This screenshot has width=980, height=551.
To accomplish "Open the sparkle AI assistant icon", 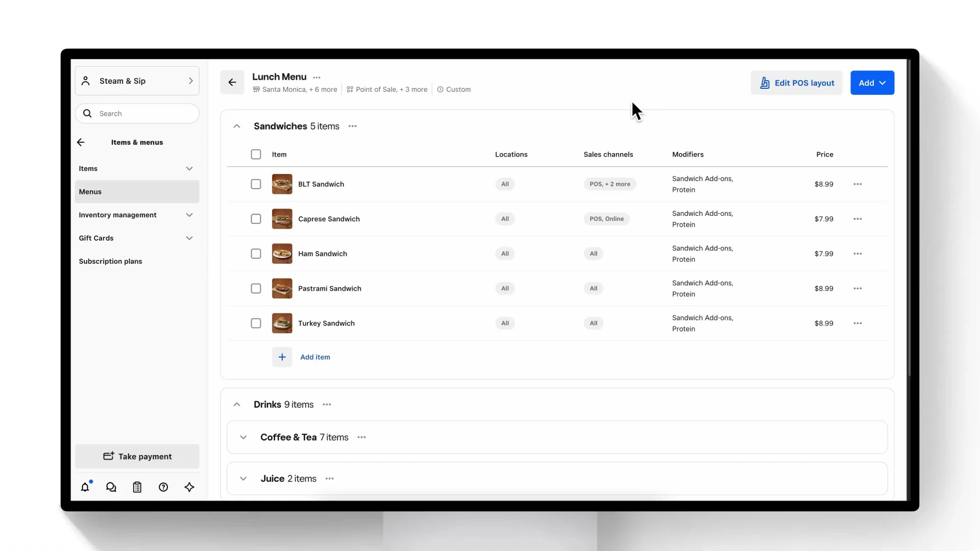I will coord(189,487).
